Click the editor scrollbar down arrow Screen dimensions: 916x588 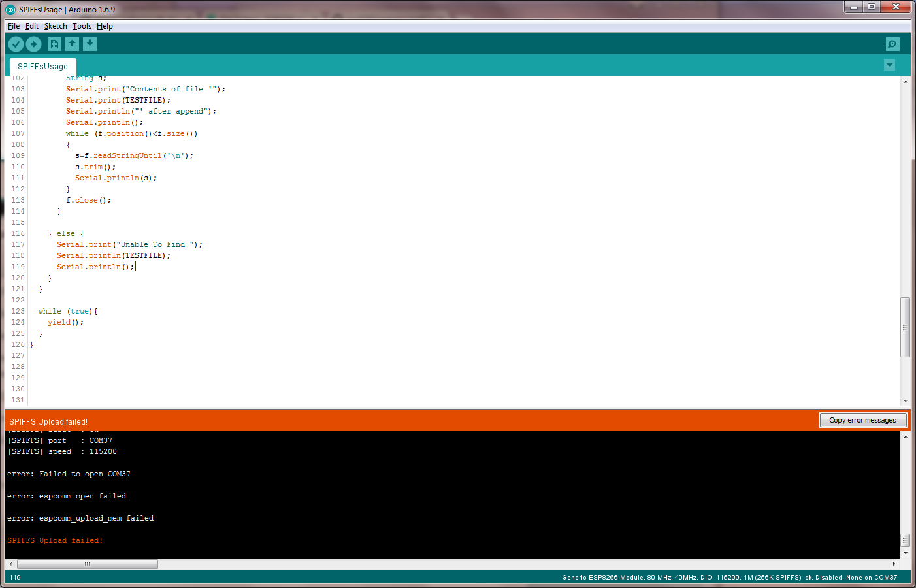905,400
